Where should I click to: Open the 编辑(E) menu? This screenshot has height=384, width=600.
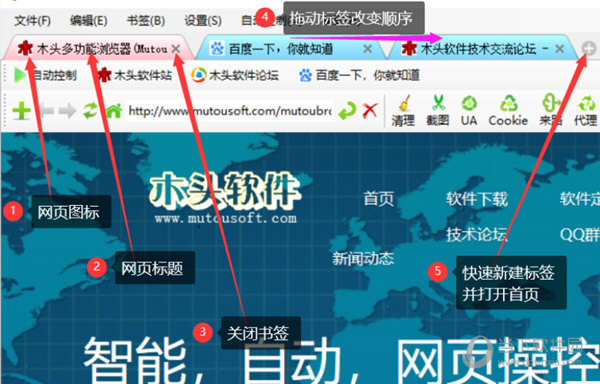tap(88, 20)
